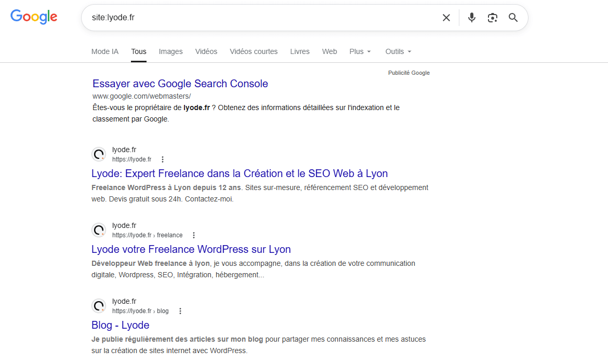The image size is (608, 364).
Task: Click the https://lyode.fr › freelance breadcrumb
Action: 148,235
